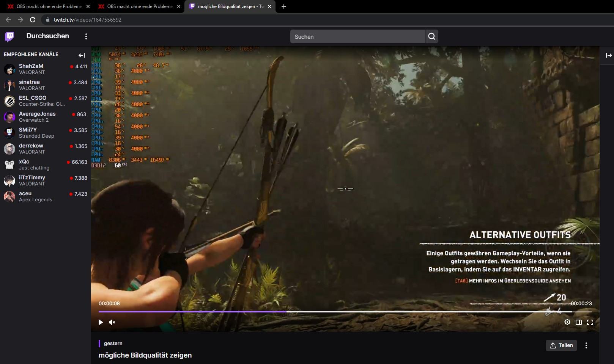Open xQc channel

coord(46,165)
